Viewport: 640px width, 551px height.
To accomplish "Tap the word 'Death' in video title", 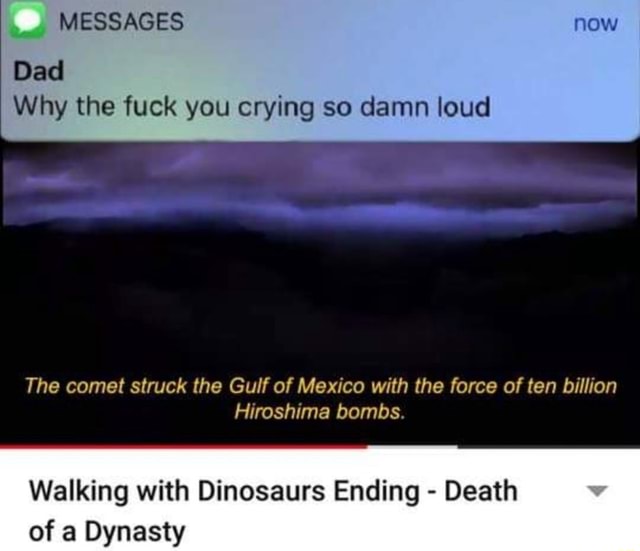I will click(x=481, y=491).
